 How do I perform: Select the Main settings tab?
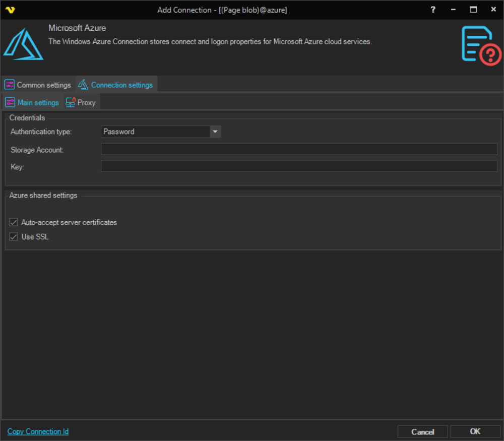pyautogui.click(x=38, y=102)
